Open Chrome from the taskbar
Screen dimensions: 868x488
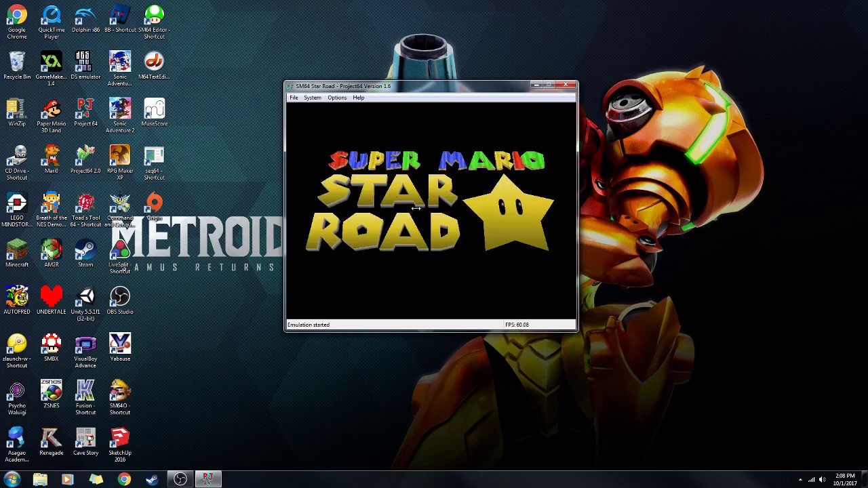[124, 479]
